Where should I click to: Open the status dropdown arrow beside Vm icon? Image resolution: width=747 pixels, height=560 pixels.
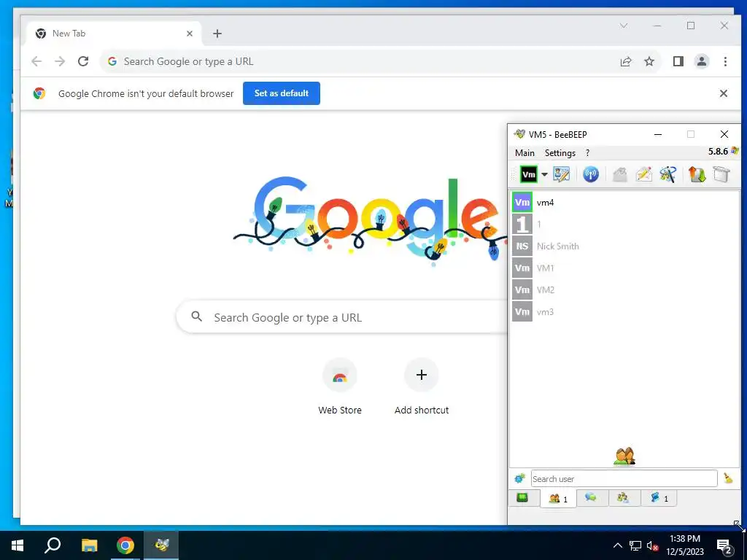[544, 175]
